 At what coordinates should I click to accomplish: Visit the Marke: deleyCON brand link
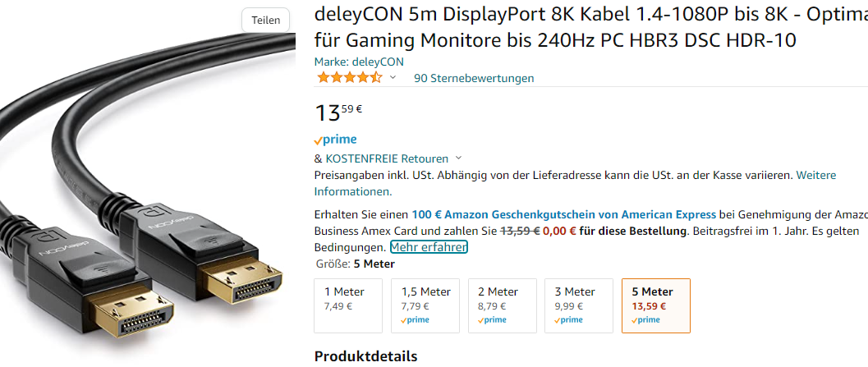pos(359,62)
